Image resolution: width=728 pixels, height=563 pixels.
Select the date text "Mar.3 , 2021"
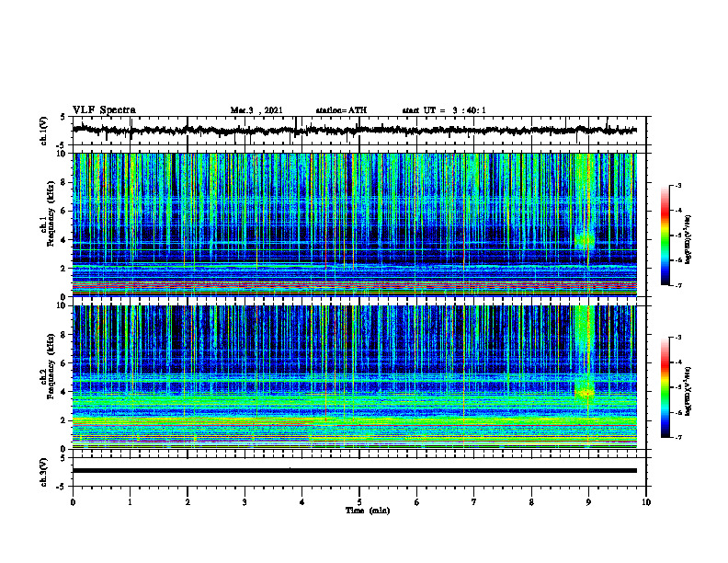256,110
